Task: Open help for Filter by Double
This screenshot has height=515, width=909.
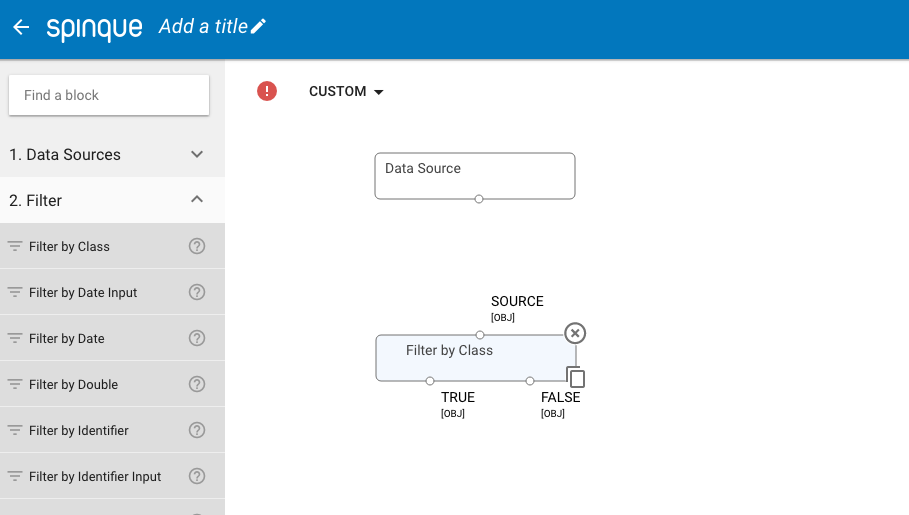Action: click(x=197, y=384)
